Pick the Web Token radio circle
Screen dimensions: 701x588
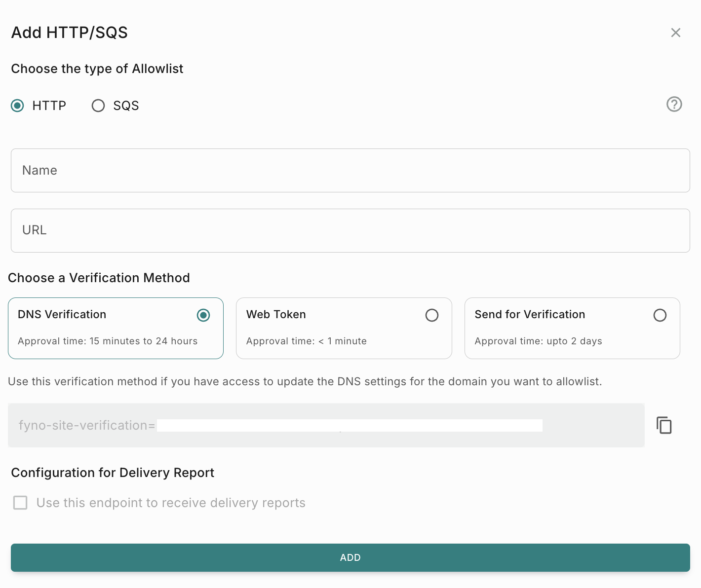point(432,315)
